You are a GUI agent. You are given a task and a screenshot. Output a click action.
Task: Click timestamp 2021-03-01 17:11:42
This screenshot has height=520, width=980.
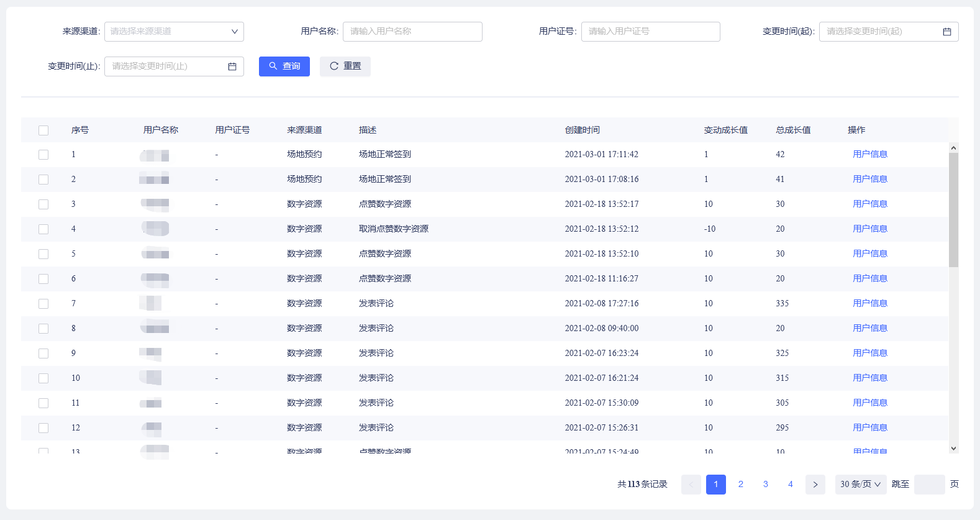click(602, 155)
